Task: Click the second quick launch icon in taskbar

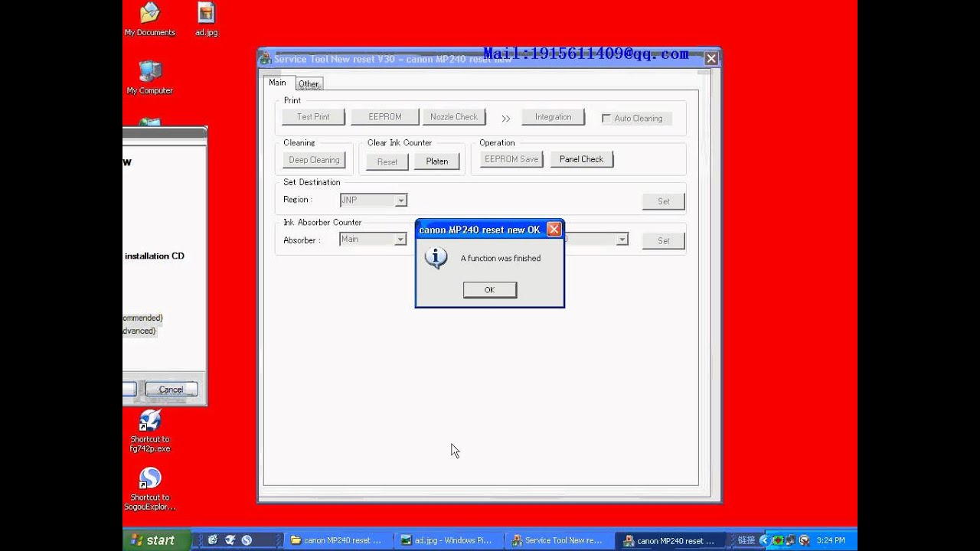Action: (230, 540)
